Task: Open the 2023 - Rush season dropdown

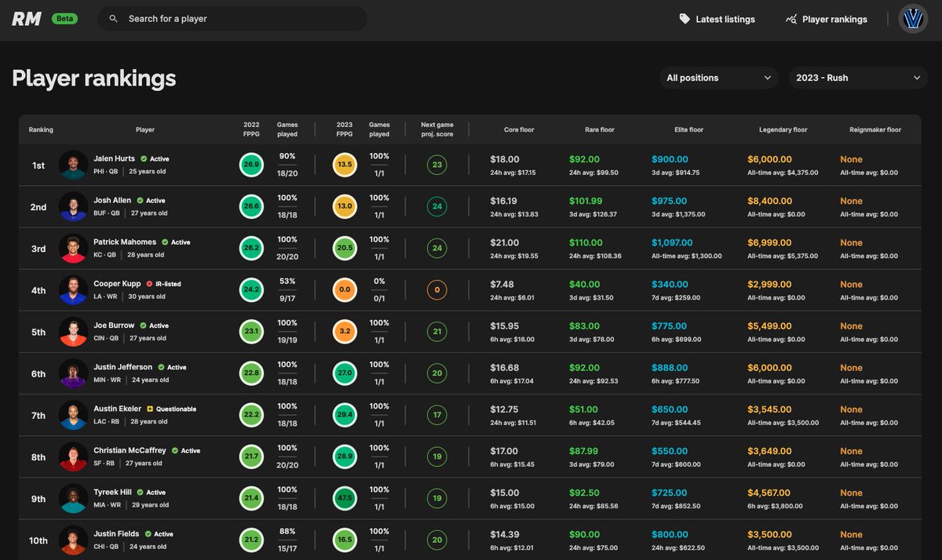Action: tap(858, 78)
